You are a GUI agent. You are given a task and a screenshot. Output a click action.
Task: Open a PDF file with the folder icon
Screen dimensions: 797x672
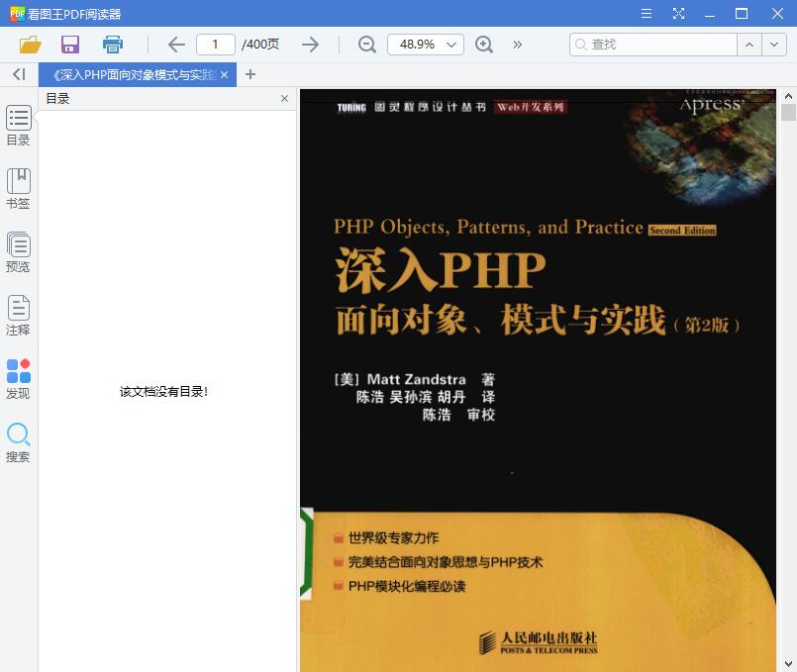click(30, 45)
